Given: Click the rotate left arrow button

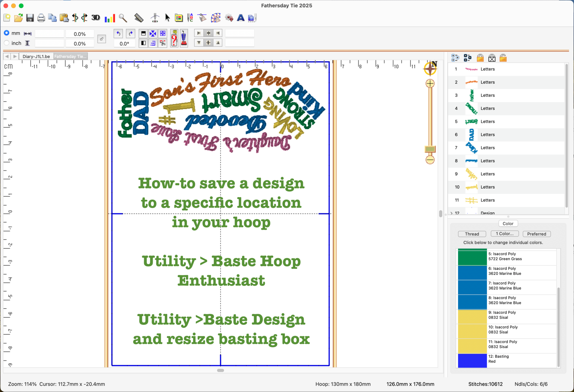Looking at the screenshot, I should [x=119, y=34].
